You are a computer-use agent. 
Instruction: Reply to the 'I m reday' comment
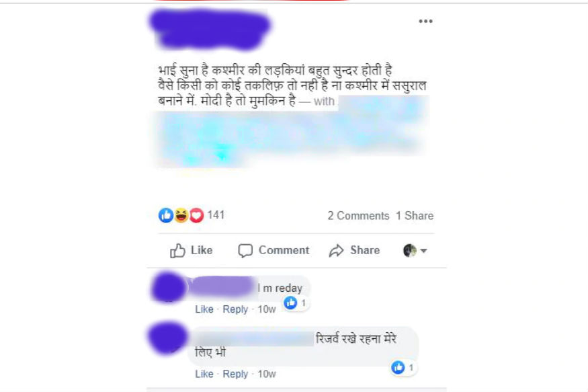[235, 309]
